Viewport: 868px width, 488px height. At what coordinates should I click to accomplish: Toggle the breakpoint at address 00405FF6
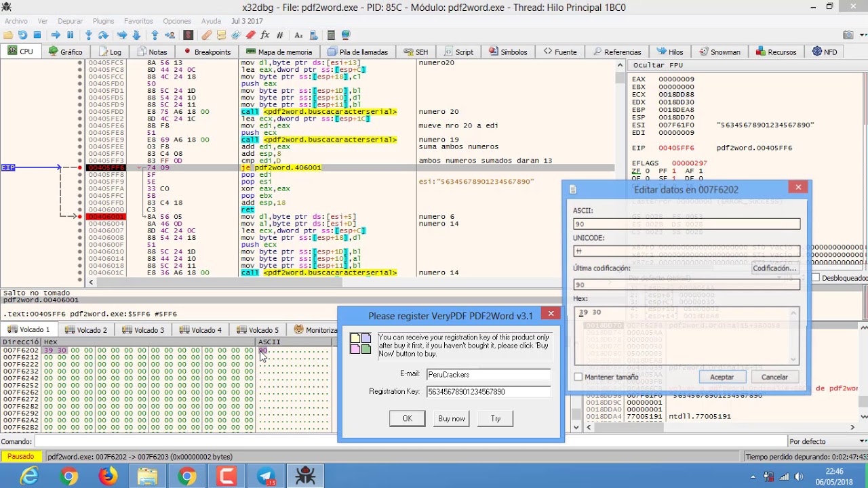[x=80, y=167]
